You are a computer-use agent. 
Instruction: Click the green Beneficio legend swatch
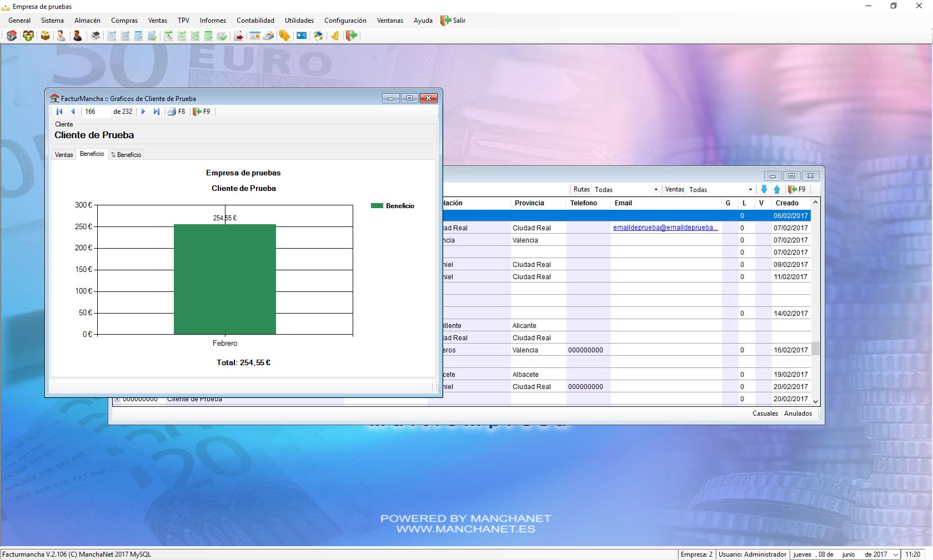(x=377, y=206)
